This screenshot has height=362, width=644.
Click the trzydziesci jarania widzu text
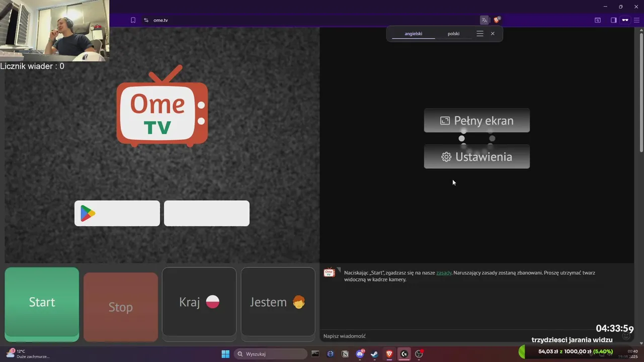click(x=572, y=340)
